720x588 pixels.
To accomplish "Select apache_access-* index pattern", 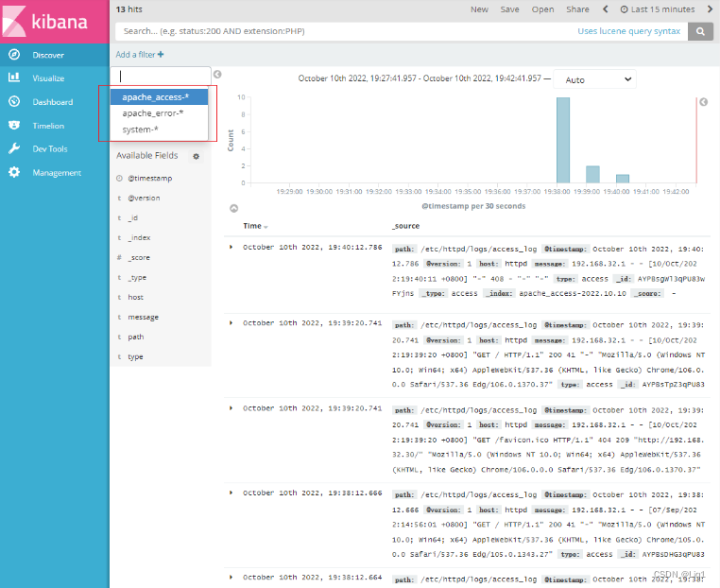I will pos(159,97).
